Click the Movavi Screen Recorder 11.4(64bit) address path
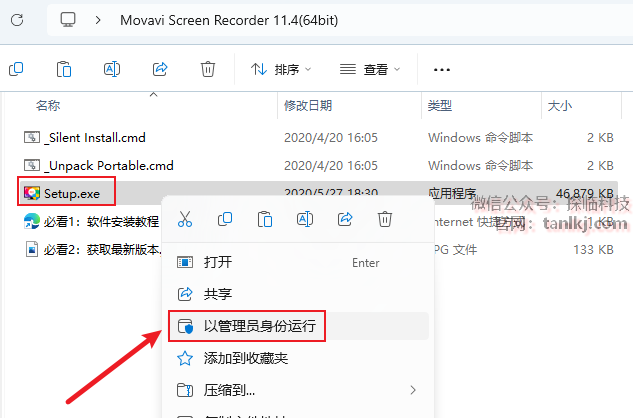The width and height of the screenshot is (633, 418). (229, 20)
